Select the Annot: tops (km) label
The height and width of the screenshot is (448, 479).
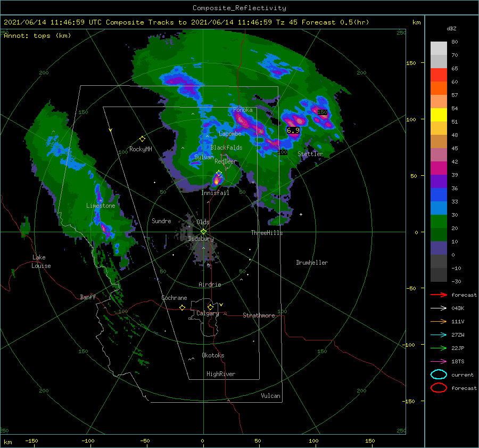37,36
